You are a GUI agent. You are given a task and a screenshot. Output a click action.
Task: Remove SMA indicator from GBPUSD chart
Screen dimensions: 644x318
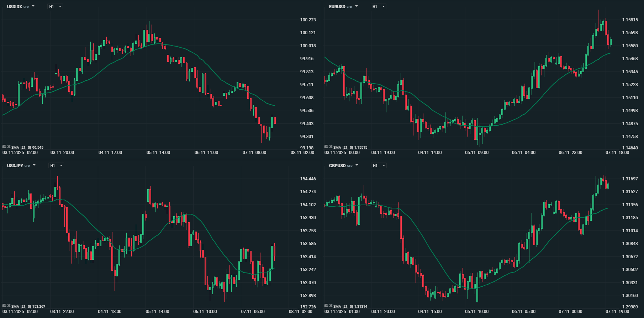click(331, 306)
